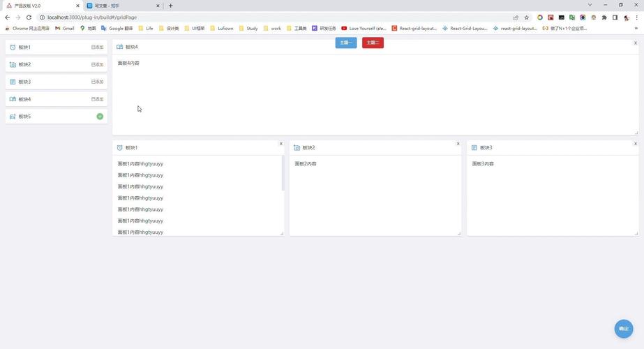Click 已添加 label on the 板块3 row

(x=98, y=82)
